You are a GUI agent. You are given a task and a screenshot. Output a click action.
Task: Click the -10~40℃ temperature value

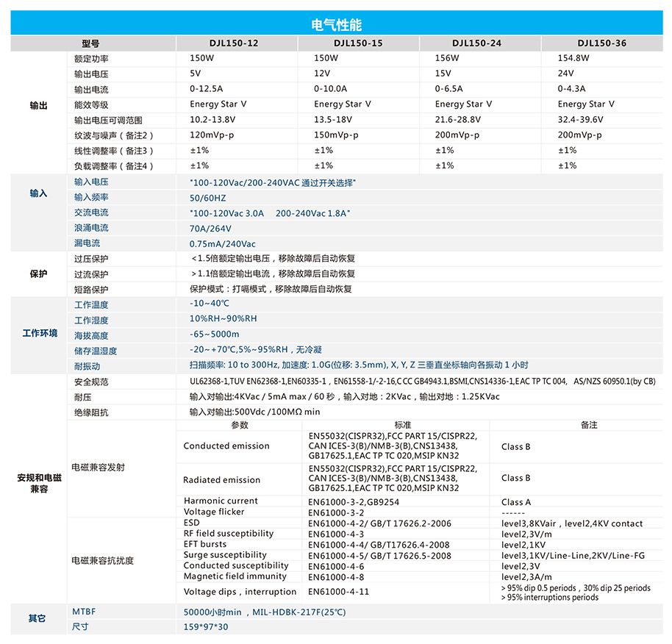(x=210, y=304)
